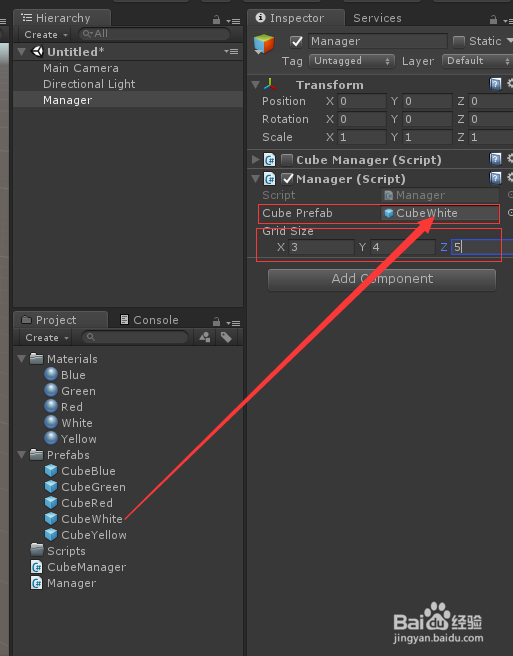Viewport: 513px width, 656px height.
Task: Click the Cube Prefab CubeWhite field
Action: pos(440,213)
